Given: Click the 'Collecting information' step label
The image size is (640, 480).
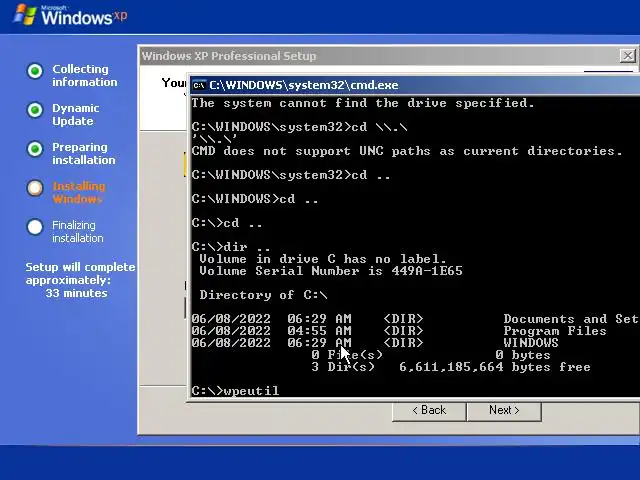Looking at the screenshot, I should point(84,76).
